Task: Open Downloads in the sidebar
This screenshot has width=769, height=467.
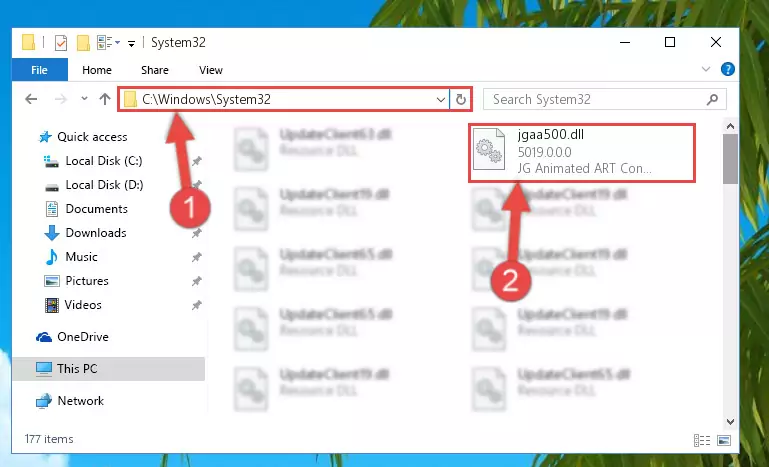Action: coord(96,233)
